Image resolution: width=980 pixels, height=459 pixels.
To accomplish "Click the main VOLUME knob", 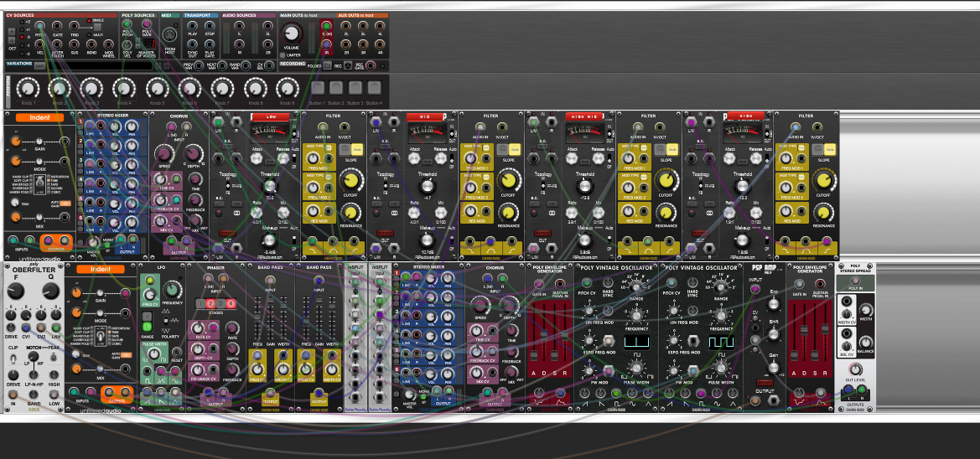I will click(291, 34).
